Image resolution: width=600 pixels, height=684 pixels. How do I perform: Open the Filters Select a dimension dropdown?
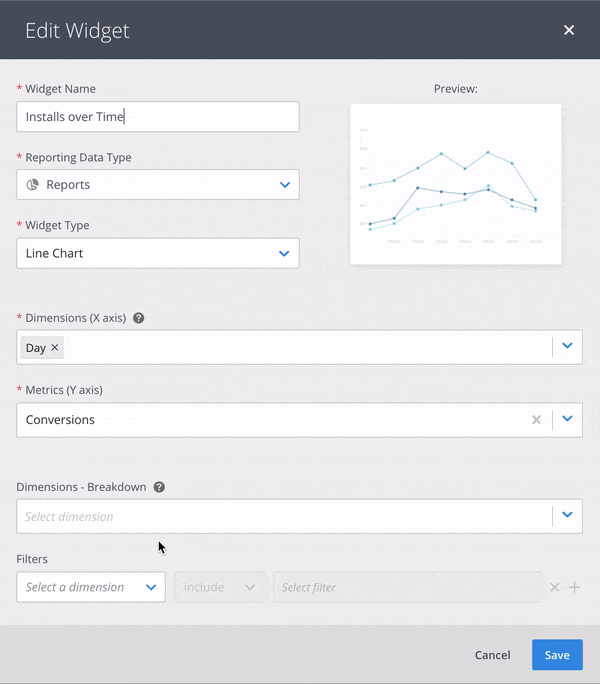91,587
